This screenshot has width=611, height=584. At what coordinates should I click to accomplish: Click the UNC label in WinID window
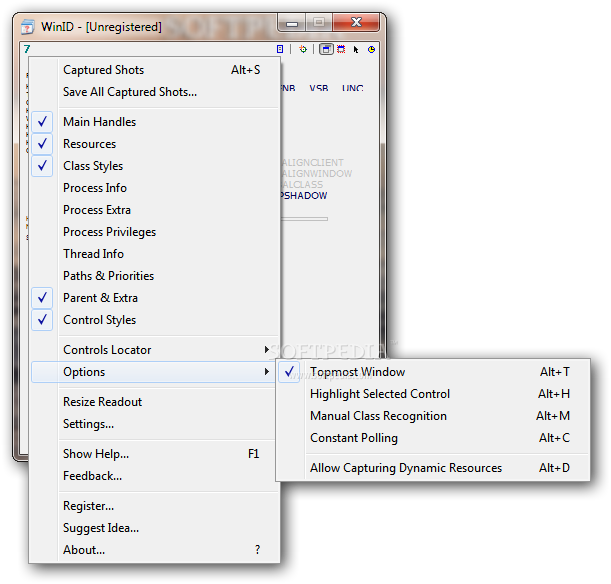click(x=353, y=88)
